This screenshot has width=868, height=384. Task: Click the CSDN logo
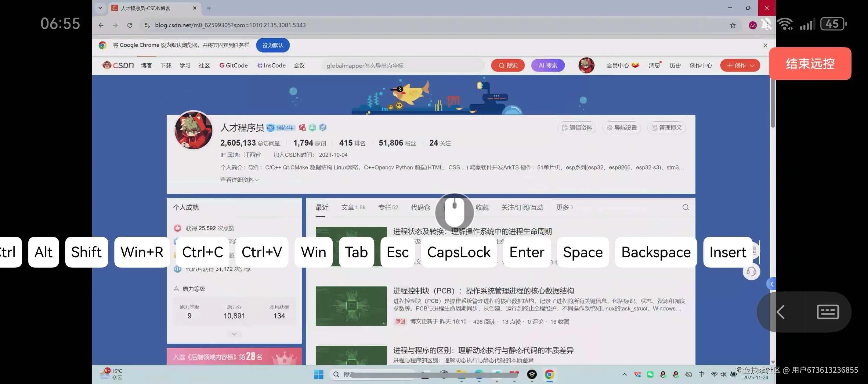point(118,65)
